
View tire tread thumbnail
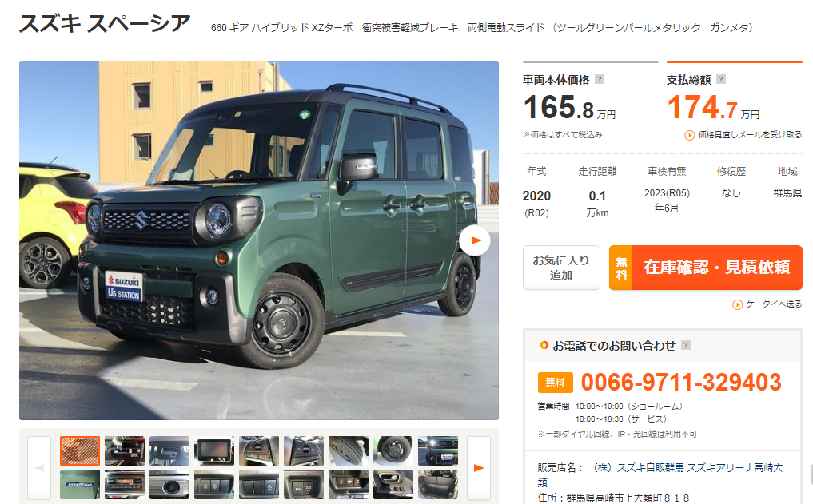coord(349,450)
